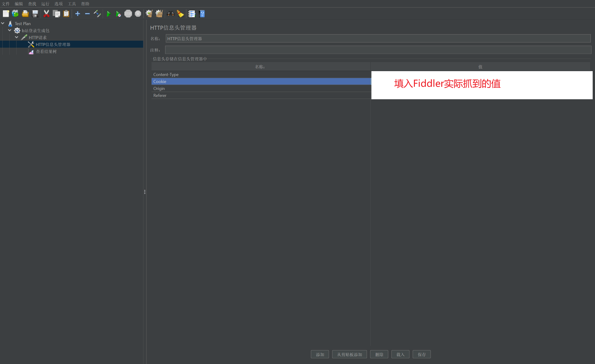
Task: Click the binoculars Search icon
Action: pyautogui.click(x=171, y=14)
